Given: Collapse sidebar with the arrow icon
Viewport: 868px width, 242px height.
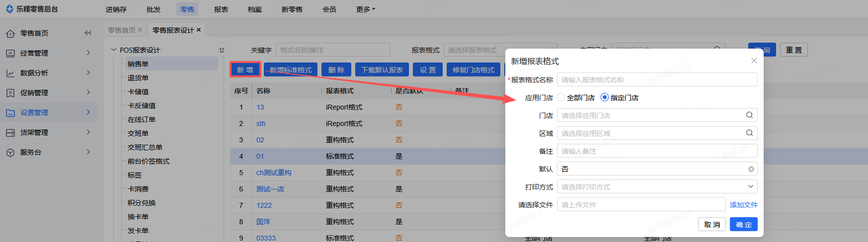Looking at the screenshot, I should (88, 33).
